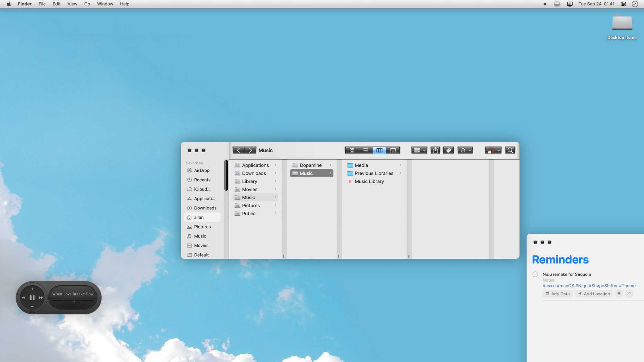Image resolution: width=644 pixels, height=362 pixels.
Task: Click the song progress slider
Action: tap(73, 301)
